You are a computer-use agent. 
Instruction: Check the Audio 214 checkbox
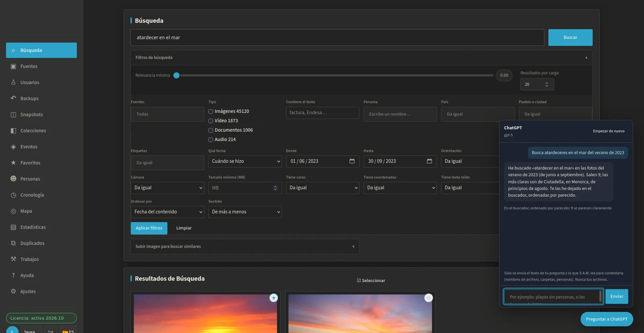pos(211,140)
